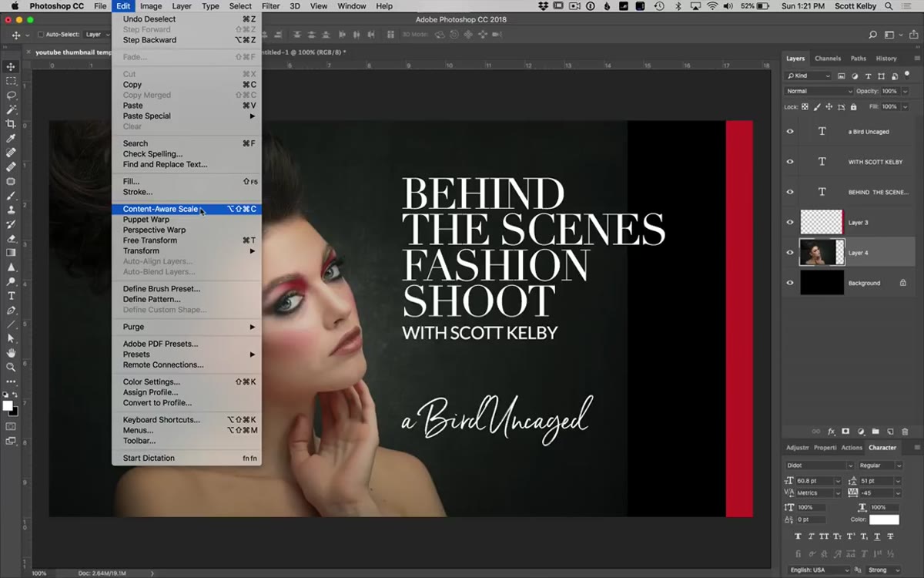Select the Gradient tool
The image size is (924, 578).
tap(11, 253)
